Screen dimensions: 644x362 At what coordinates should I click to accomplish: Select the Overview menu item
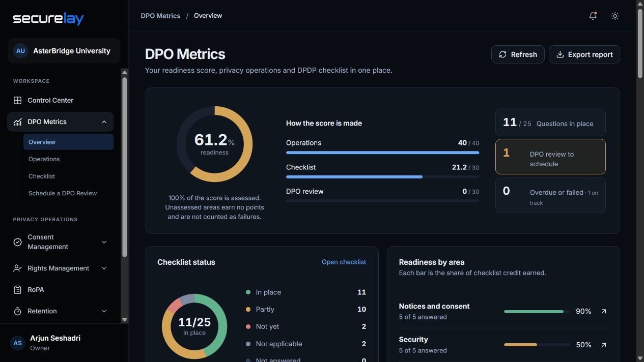pyautogui.click(x=68, y=142)
